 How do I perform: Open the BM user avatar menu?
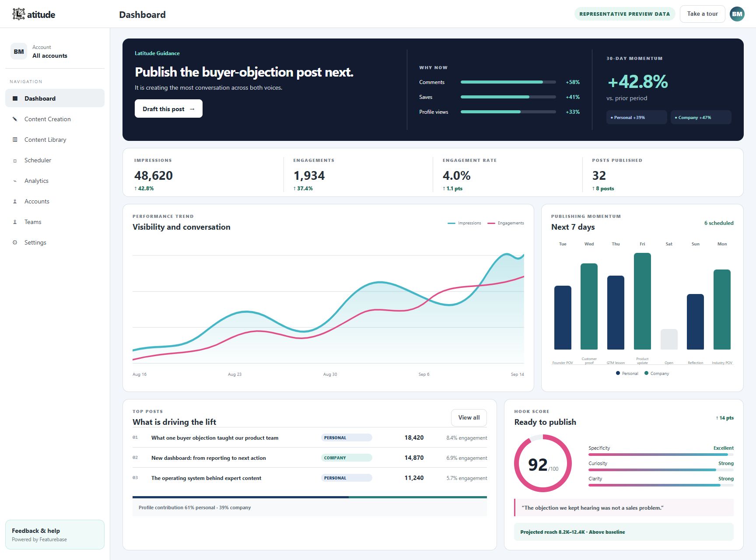(x=737, y=14)
